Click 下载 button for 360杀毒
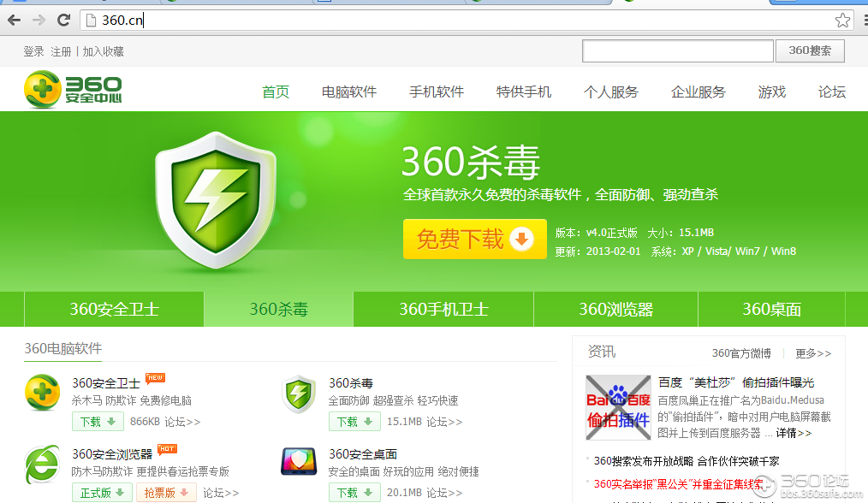Screen dimensions: 868x503 click(x=354, y=422)
